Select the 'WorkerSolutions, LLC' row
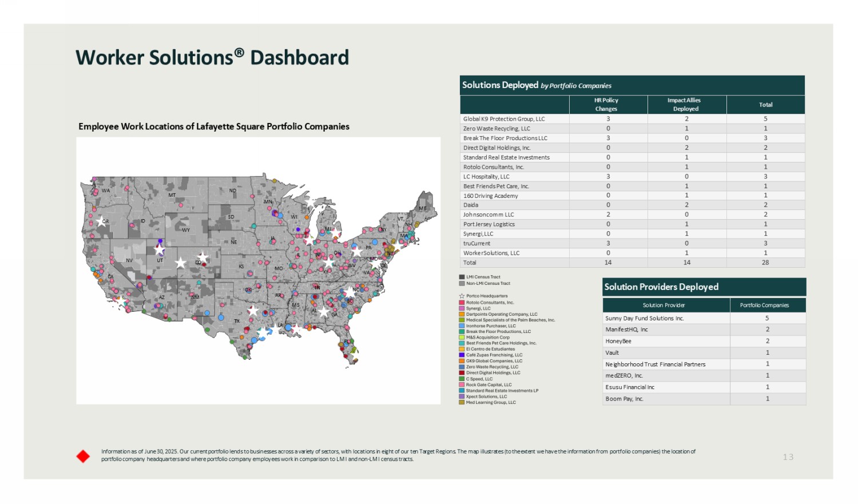The width and height of the screenshot is (858, 504). [632, 253]
